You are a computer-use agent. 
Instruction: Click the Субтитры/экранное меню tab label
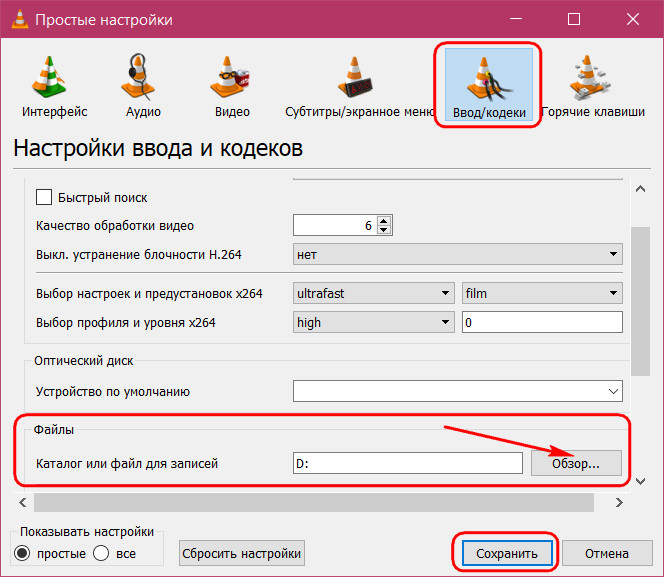360,112
